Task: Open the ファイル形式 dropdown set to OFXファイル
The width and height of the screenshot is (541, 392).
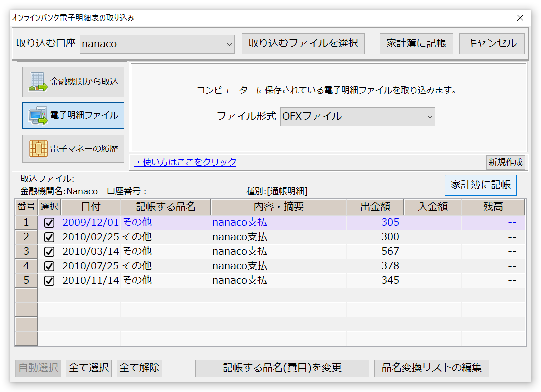Action: click(357, 117)
